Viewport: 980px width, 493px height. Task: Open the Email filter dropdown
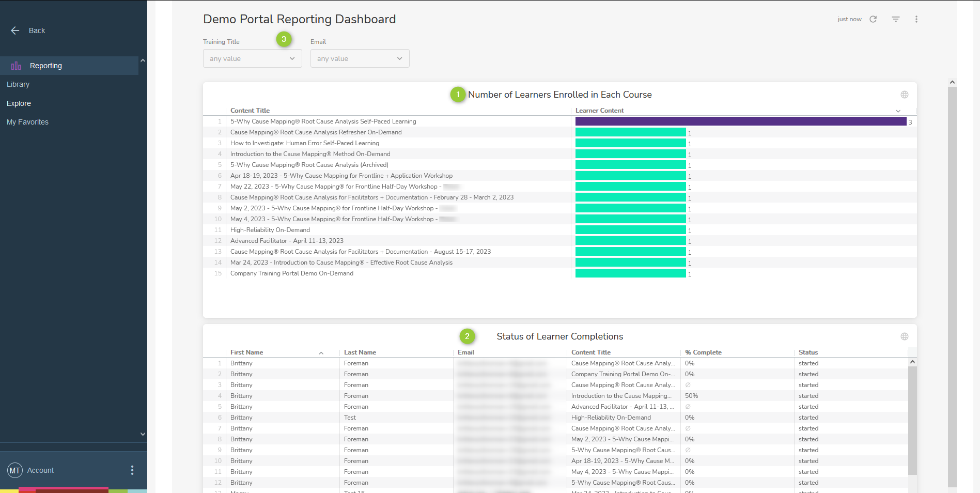(360, 58)
